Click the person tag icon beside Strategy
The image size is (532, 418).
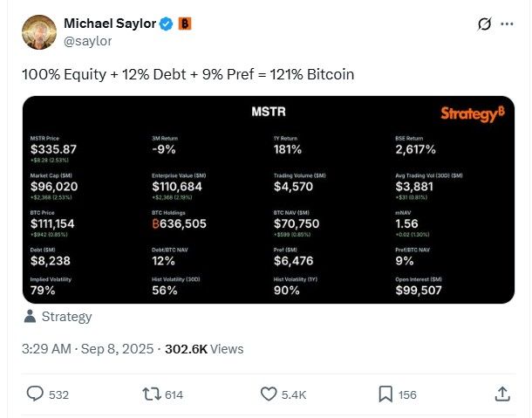pyautogui.click(x=31, y=316)
